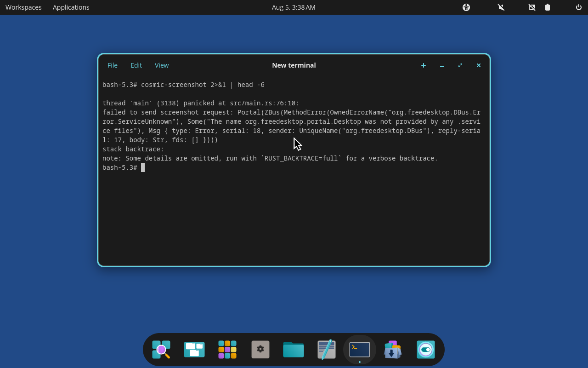Click the date and time Aug 5, 3:38 AM

point(294,7)
